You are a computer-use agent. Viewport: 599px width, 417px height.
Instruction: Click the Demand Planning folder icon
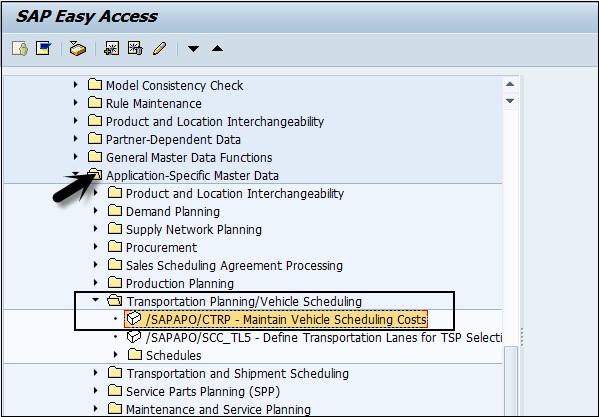(x=115, y=210)
